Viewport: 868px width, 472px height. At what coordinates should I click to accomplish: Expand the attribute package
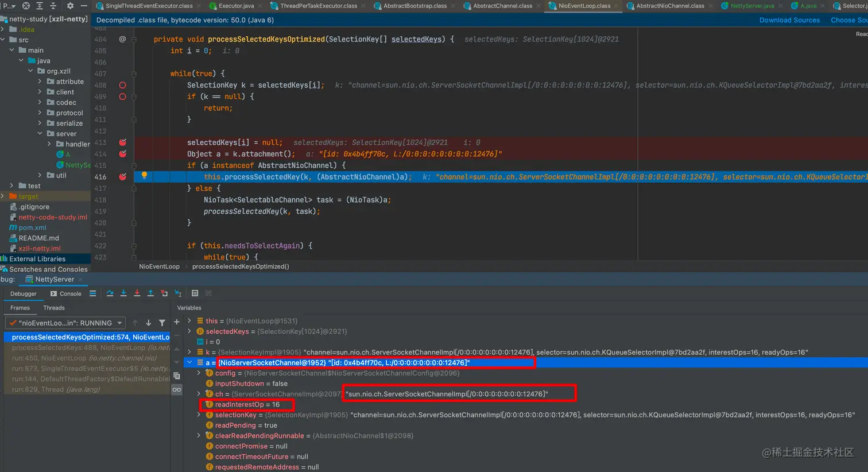coord(40,82)
